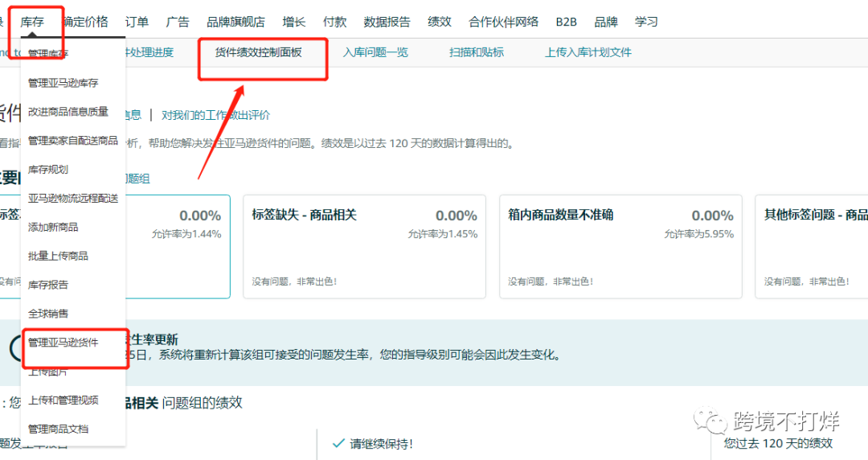The height and width of the screenshot is (460, 868).
Task: Click the 请继续保持 checkmark icon
Action: 339,443
